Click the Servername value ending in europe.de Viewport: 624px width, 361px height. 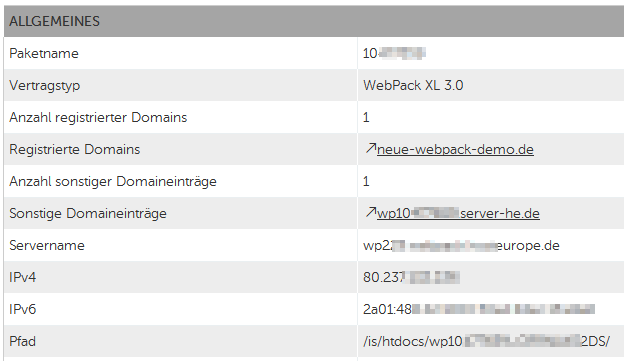coord(461,246)
